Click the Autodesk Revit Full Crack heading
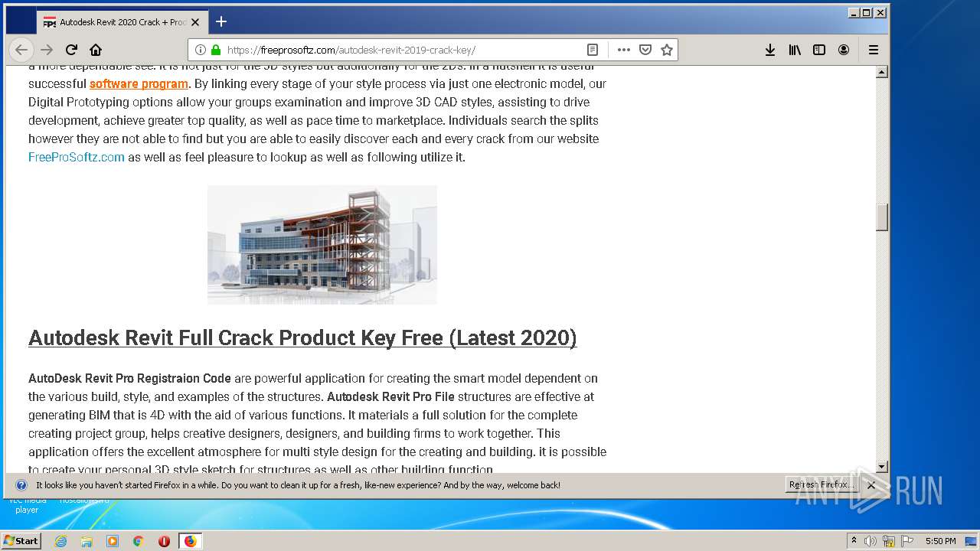 coord(302,337)
